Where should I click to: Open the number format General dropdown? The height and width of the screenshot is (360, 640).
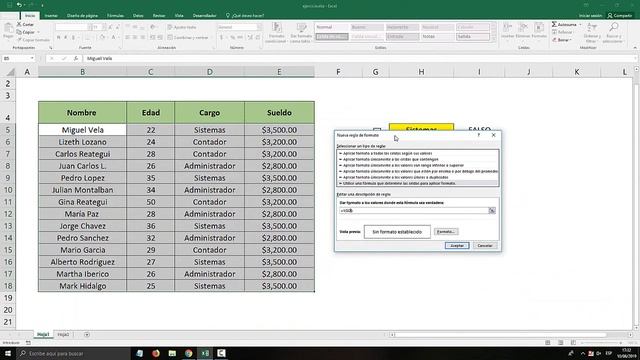(x=260, y=27)
